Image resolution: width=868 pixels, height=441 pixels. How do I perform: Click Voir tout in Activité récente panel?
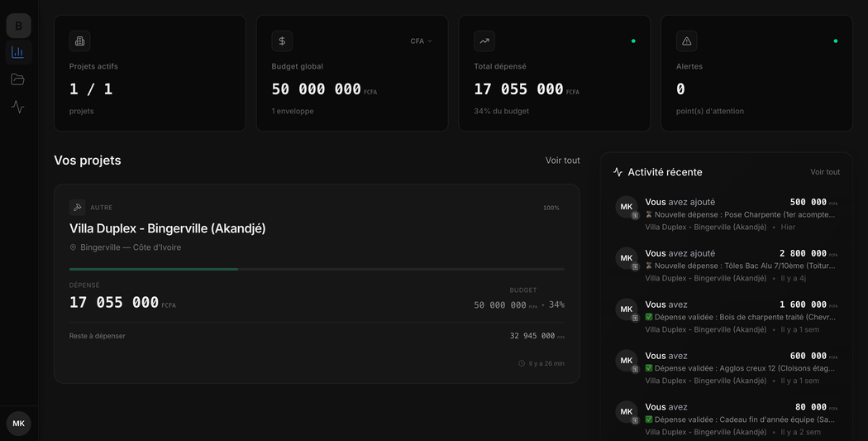point(825,172)
